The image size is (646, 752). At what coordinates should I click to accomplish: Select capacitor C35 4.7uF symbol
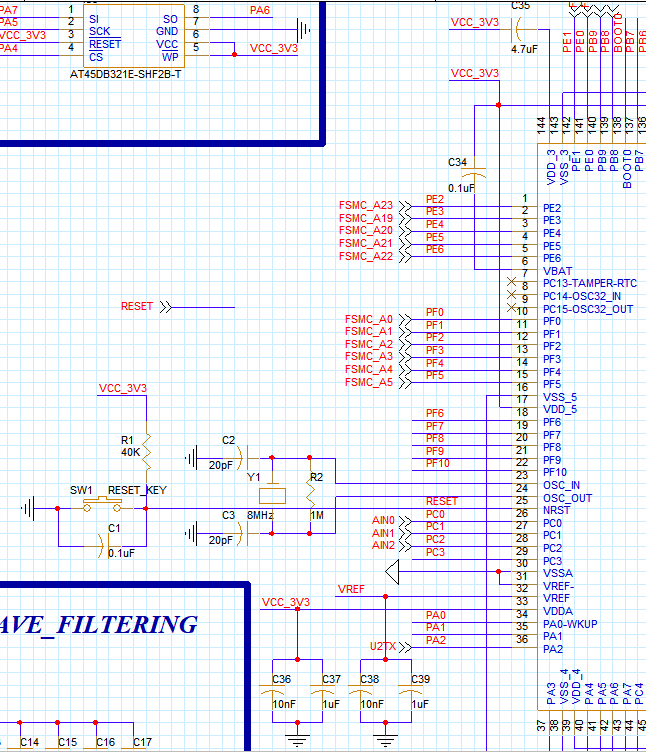coord(517,29)
